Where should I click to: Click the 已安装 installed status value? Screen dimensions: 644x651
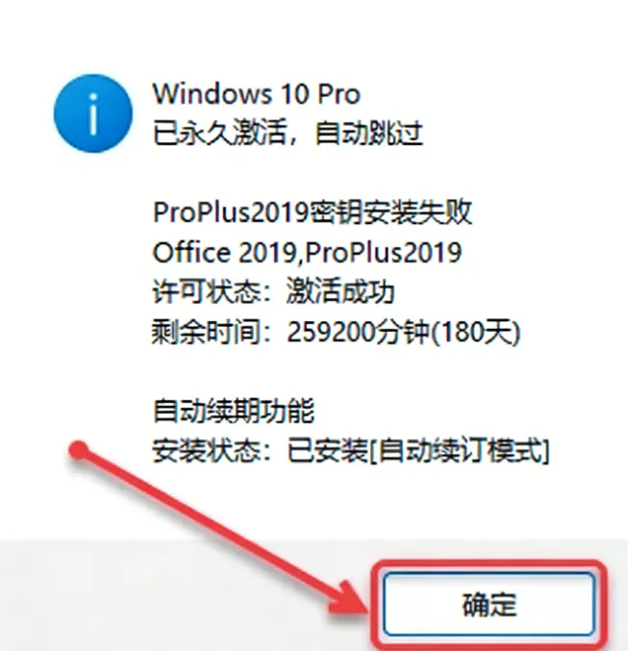[x=328, y=450]
